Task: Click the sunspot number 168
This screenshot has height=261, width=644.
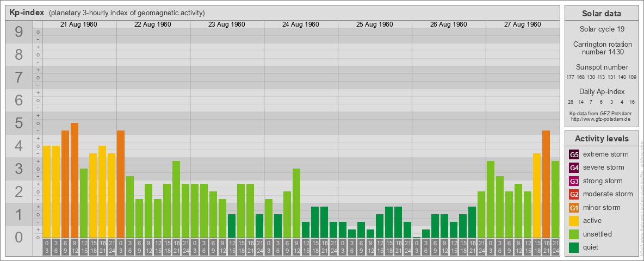Action: click(x=581, y=77)
